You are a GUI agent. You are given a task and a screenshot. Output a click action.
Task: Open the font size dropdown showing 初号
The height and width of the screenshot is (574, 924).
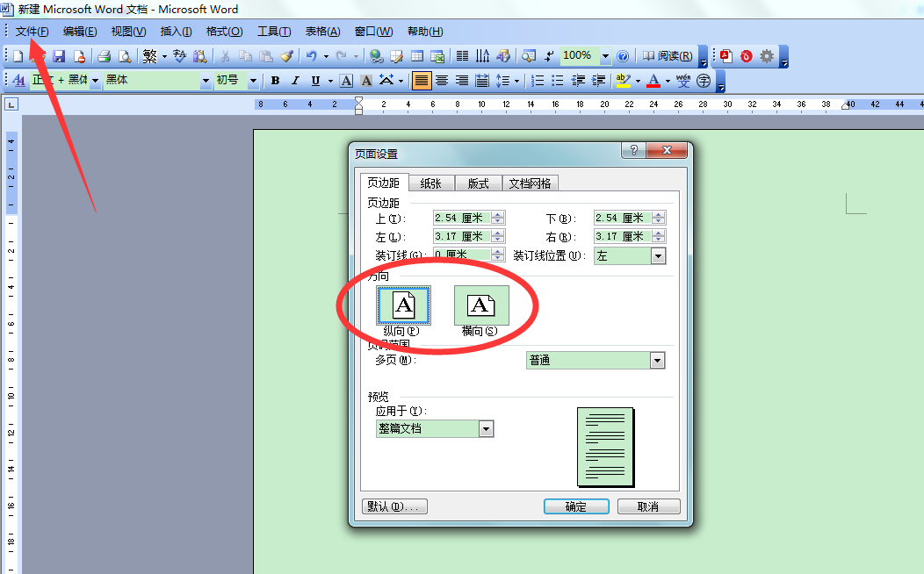[x=253, y=80]
